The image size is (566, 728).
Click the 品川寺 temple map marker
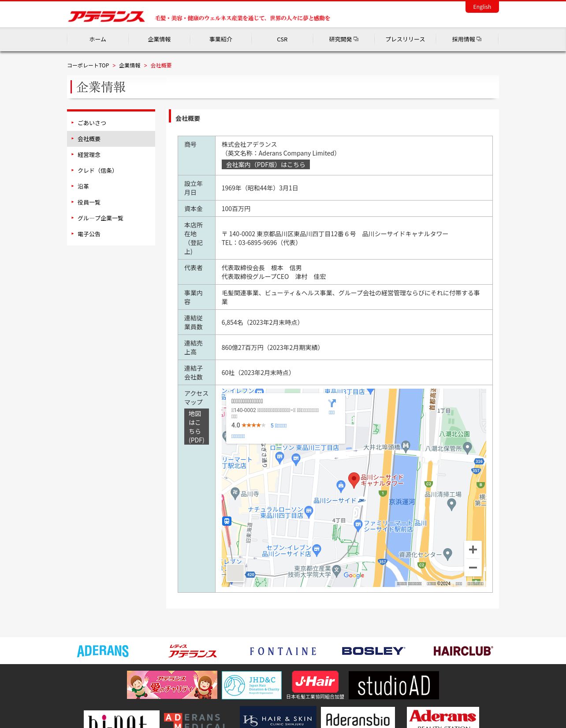235,494
